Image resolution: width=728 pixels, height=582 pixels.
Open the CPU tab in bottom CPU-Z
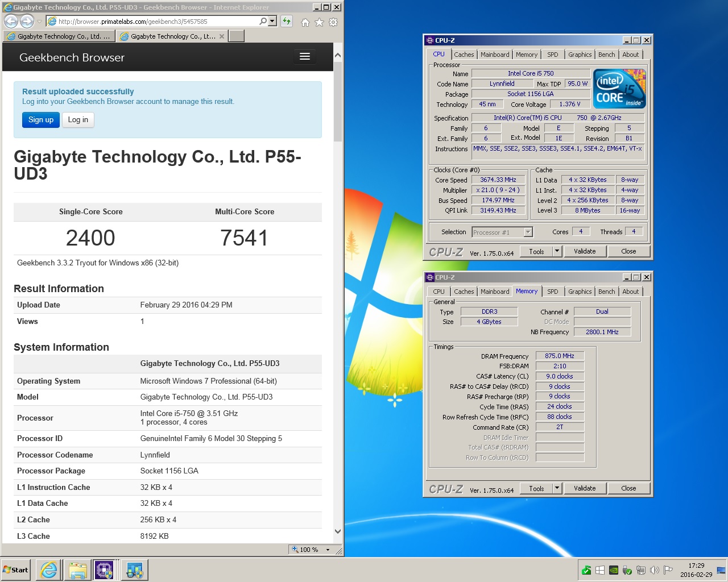point(439,292)
